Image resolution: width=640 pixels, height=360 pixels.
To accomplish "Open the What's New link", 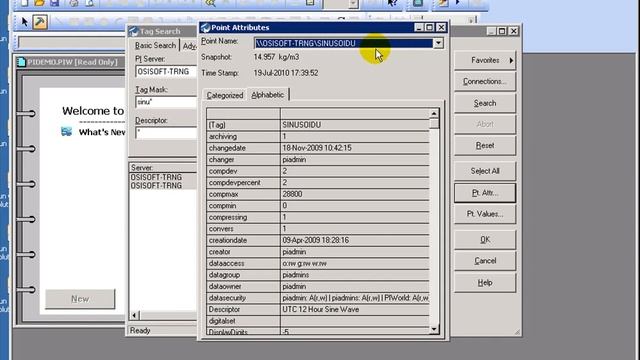I will [102, 132].
